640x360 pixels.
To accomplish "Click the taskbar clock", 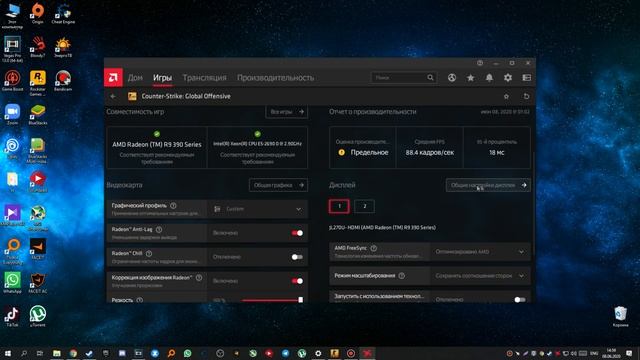I will coord(611,353).
